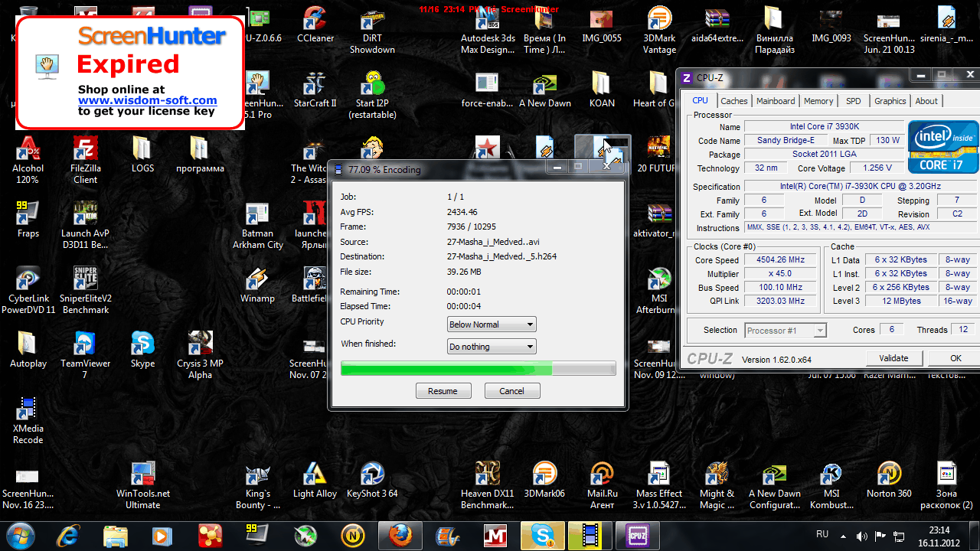Open the StarCraft II desktop shortcut
980x551 pixels.
[315, 86]
